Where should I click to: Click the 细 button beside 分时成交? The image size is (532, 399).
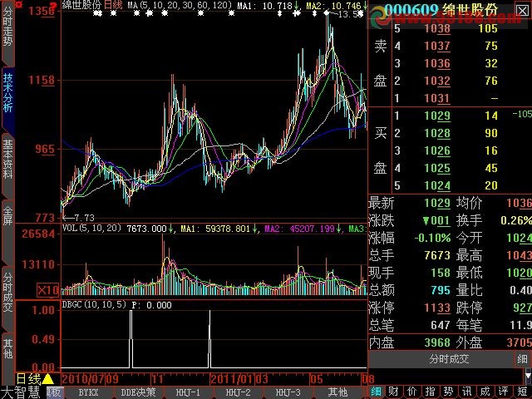522,360
